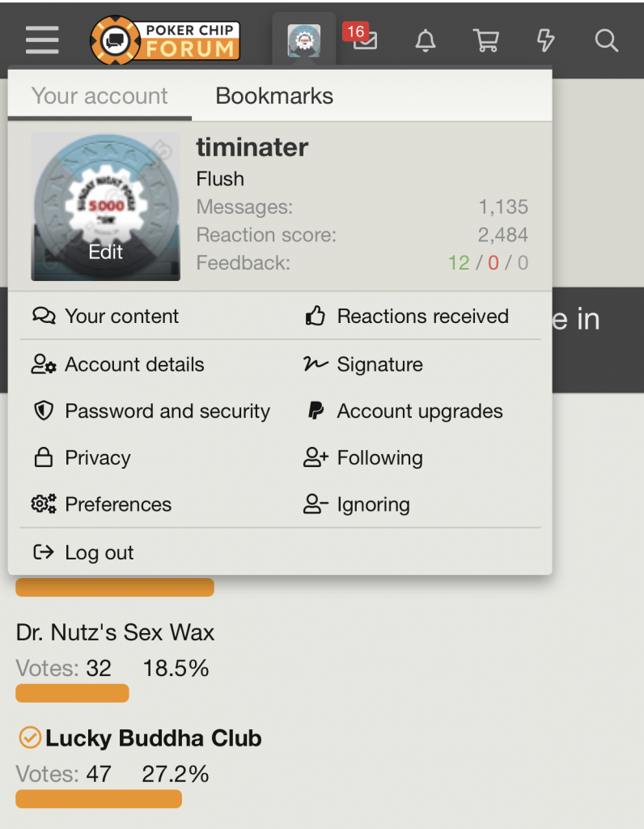Viewport: 644px width, 829px height.
Task: Click the Poker Chip Forum logo
Action: [165, 40]
